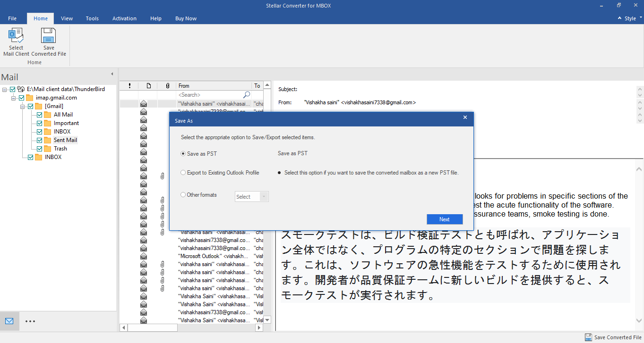Click the Select Mail Client ribbon icon
Viewport: 644px width, 343px height.
coord(16,36)
